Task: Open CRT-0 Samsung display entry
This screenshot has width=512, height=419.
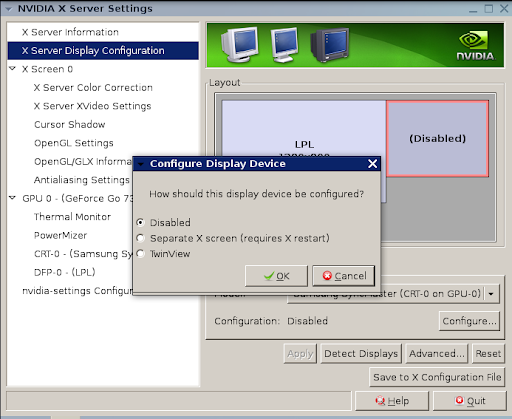Action: click(x=83, y=254)
